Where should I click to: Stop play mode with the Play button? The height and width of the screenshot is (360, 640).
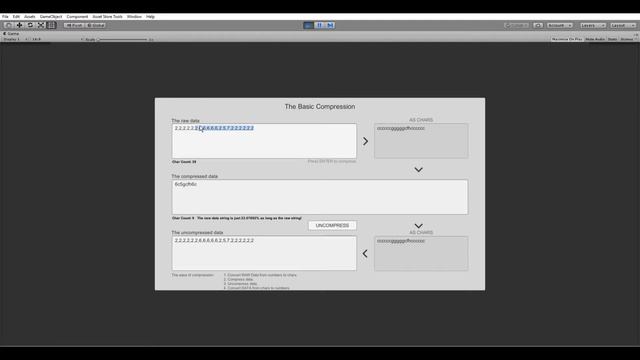(x=309, y=25)
